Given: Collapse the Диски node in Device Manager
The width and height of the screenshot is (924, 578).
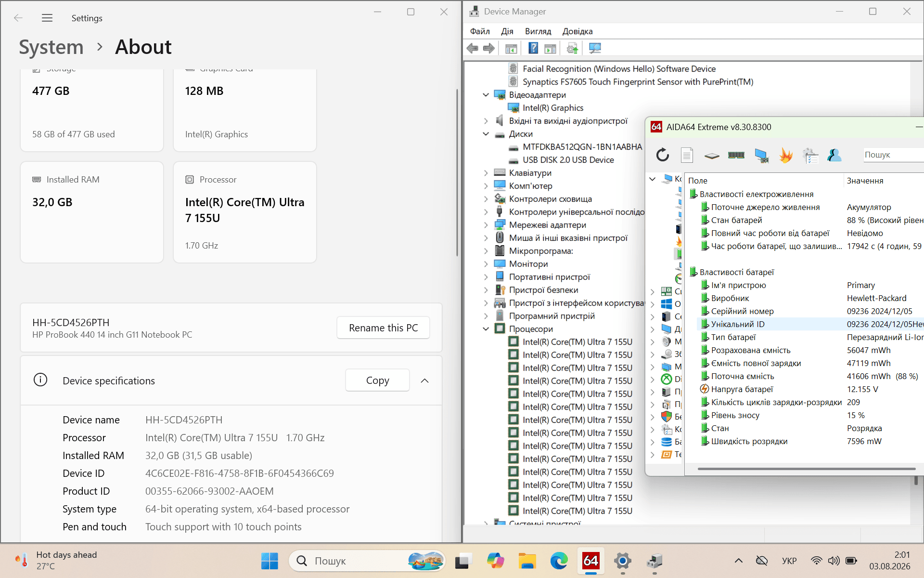Looking at the screenshot, I should 486,134.
